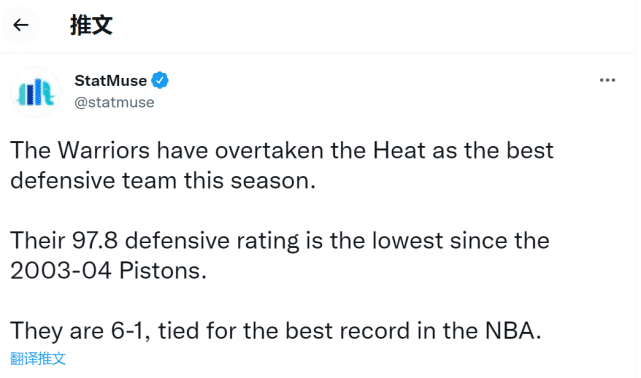Click the "6-1" record in the tweet
This screenshot has height=378, width=641.
(127, 331)
